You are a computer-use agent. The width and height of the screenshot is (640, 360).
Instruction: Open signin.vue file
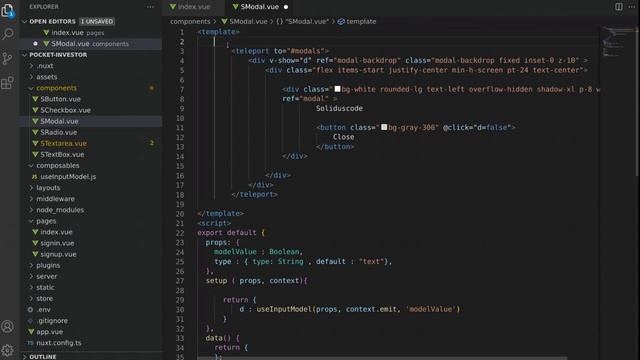tap(57, 243)
